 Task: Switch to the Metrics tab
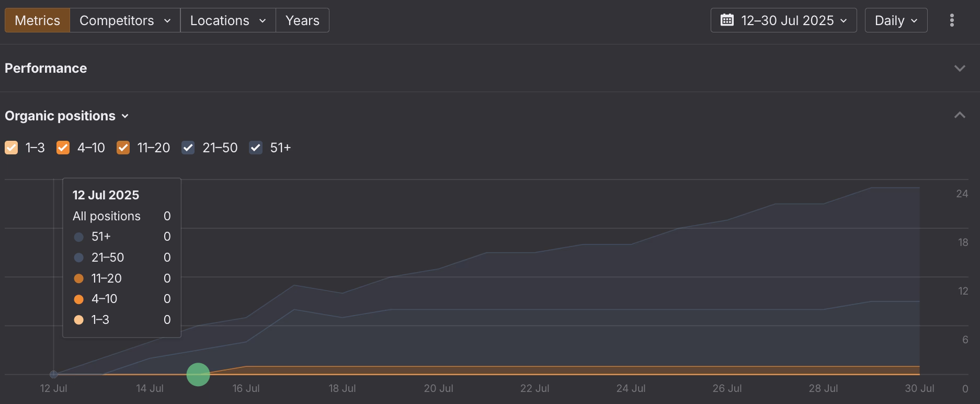37,20
